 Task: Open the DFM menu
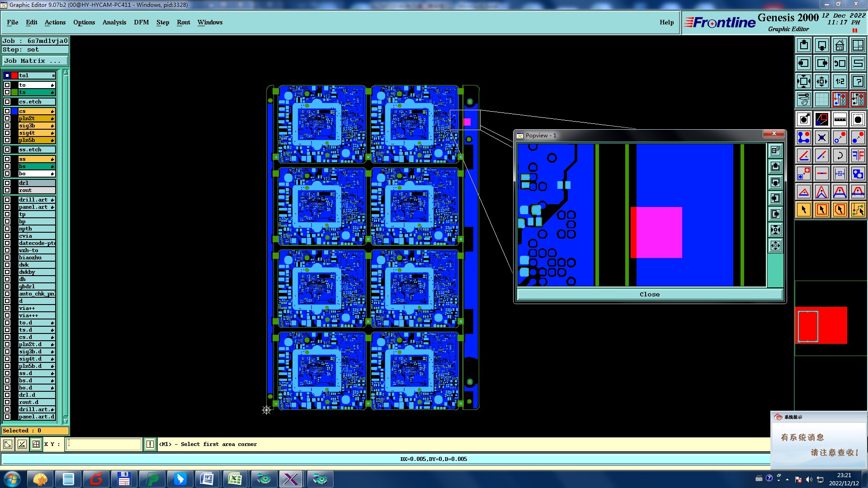point(141,22)
